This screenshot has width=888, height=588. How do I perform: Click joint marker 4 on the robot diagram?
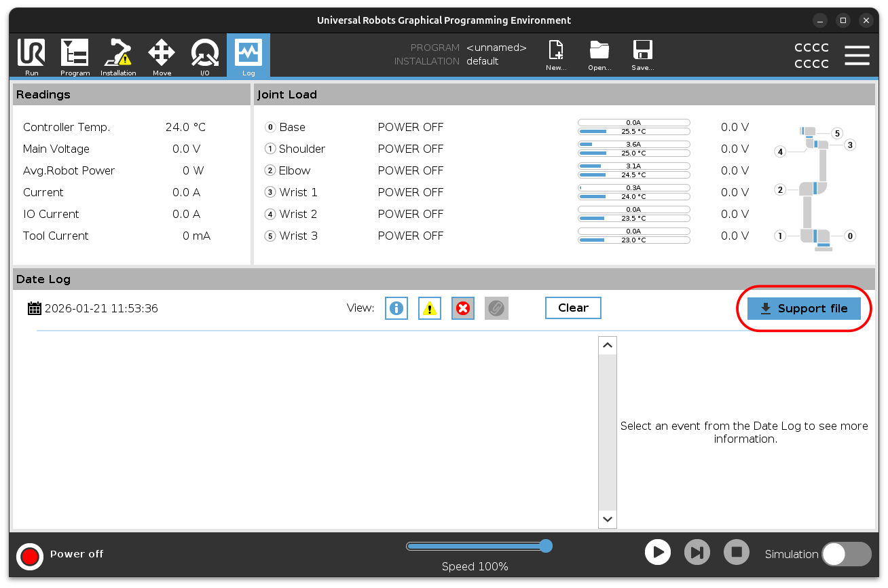click(781, 152)
